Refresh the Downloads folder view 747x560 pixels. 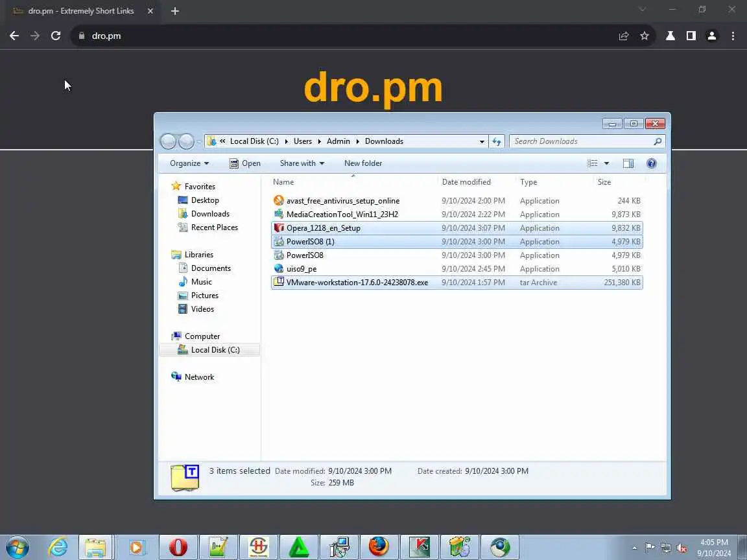coord(497,141)
